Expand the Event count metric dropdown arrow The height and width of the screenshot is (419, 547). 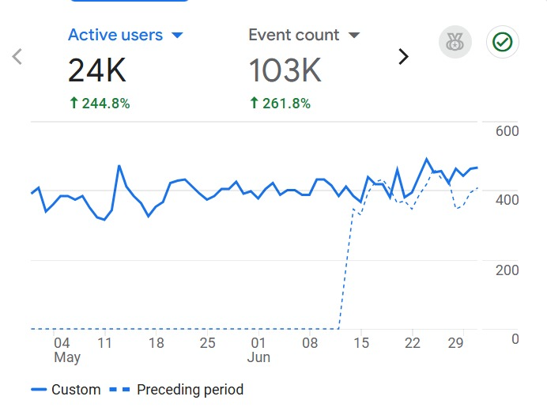coord(354,35)
